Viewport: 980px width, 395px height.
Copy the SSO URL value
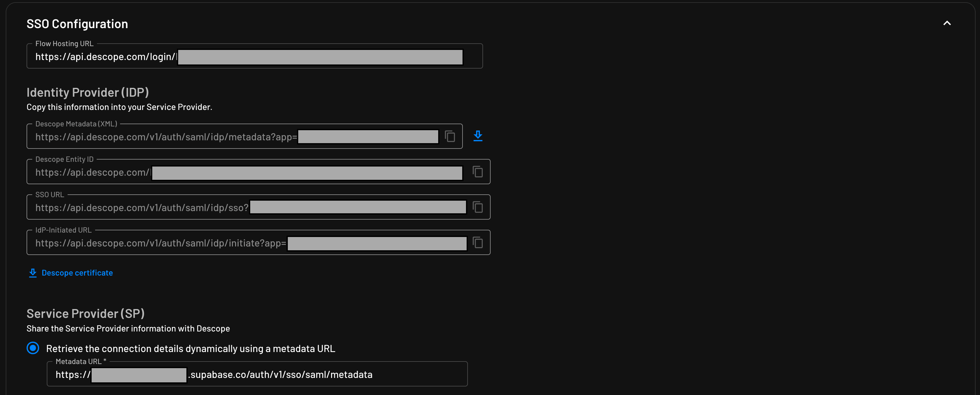[x=478, y=207]
